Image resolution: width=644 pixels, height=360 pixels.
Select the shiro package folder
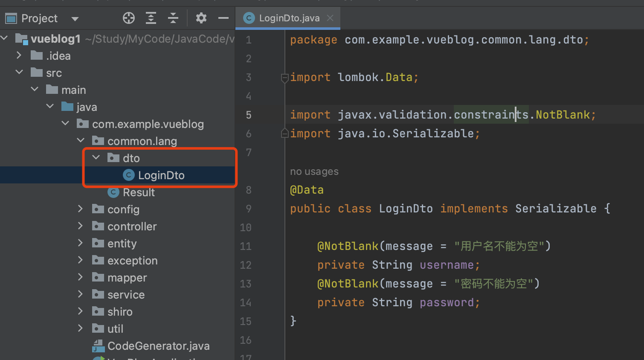[x=120, y=312]
